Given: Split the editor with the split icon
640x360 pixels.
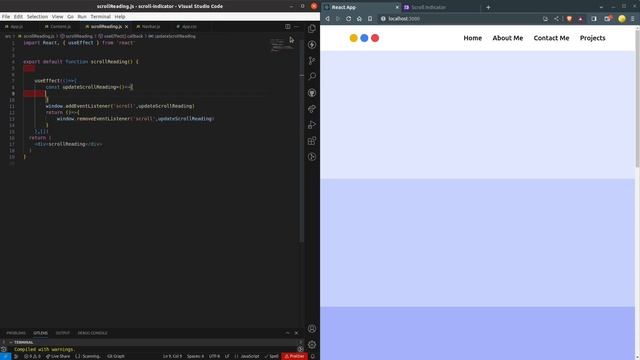Looking at the screenshot, I should (288, 27).
